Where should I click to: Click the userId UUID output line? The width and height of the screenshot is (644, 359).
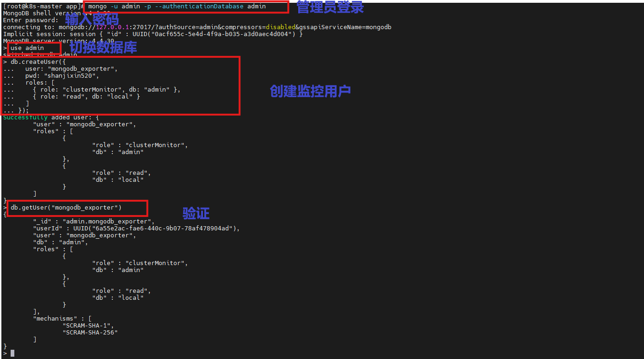(136, 229)
